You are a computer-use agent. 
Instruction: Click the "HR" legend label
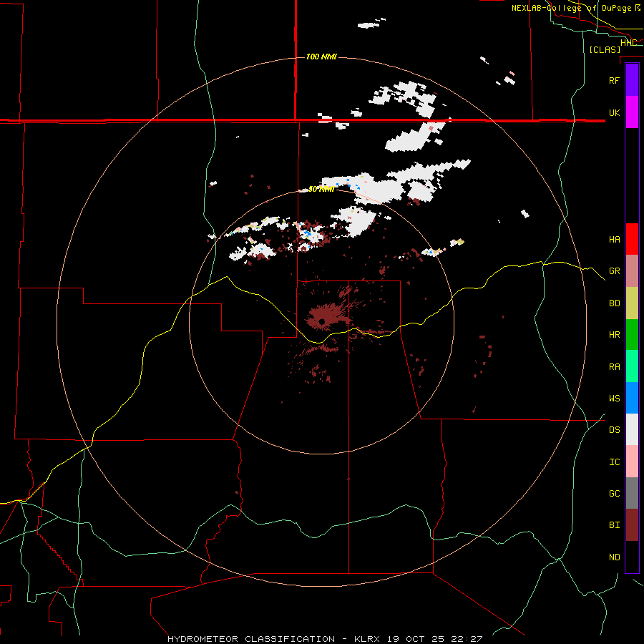point(614,335)
